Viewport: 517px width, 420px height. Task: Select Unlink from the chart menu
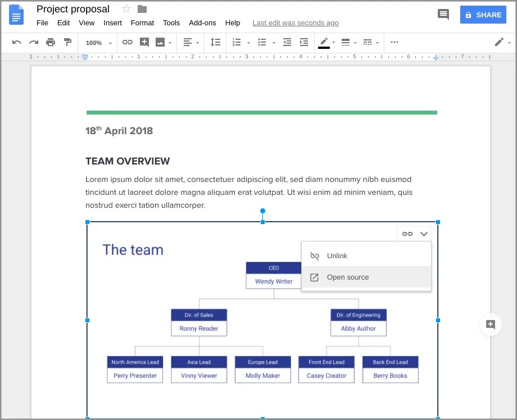(x=337, y=255)
